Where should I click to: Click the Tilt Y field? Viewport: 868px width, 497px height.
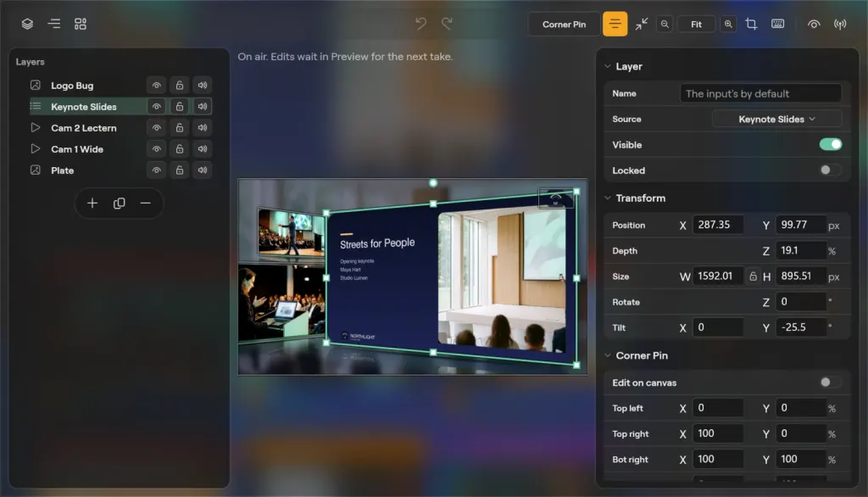pyautogui.click(x=800, y=327)
